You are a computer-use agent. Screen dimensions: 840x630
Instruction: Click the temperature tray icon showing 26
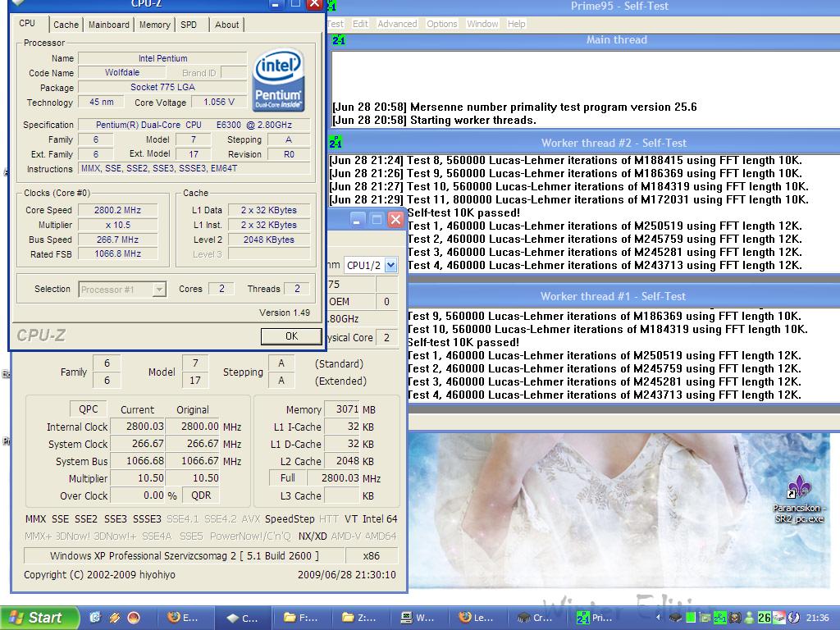pos(765,618)
